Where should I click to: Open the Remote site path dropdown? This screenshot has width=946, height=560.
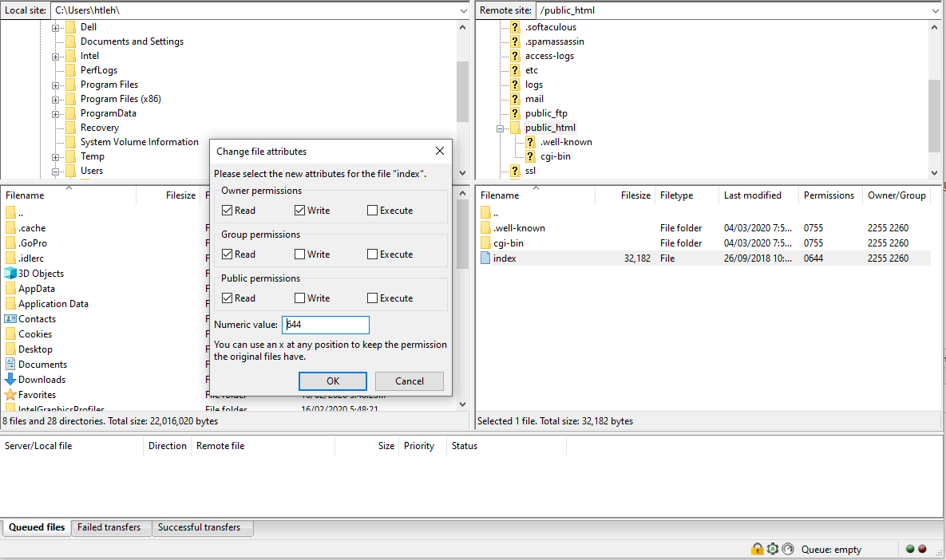[935, 10]
